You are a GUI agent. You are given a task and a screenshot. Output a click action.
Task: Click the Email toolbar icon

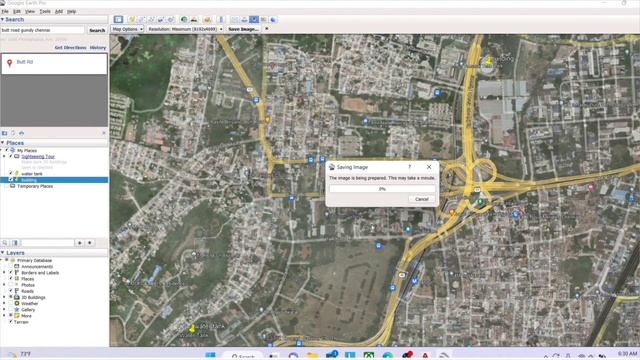(234, 19)
